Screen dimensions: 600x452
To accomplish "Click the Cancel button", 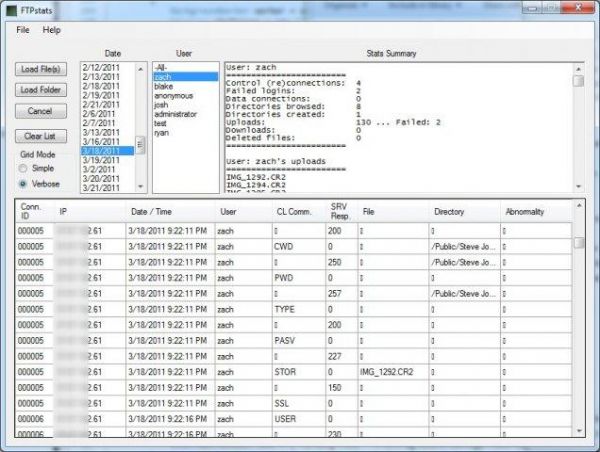I will [39, 111].
